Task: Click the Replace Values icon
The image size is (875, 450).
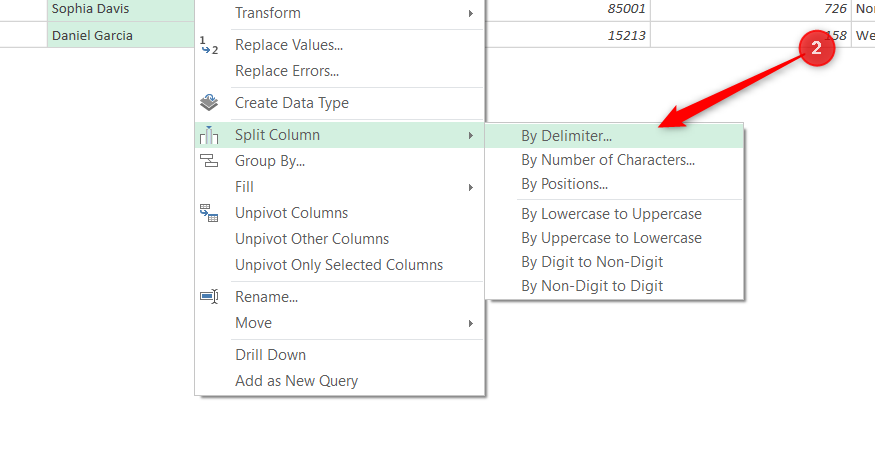Action: (x=209, y=45)
